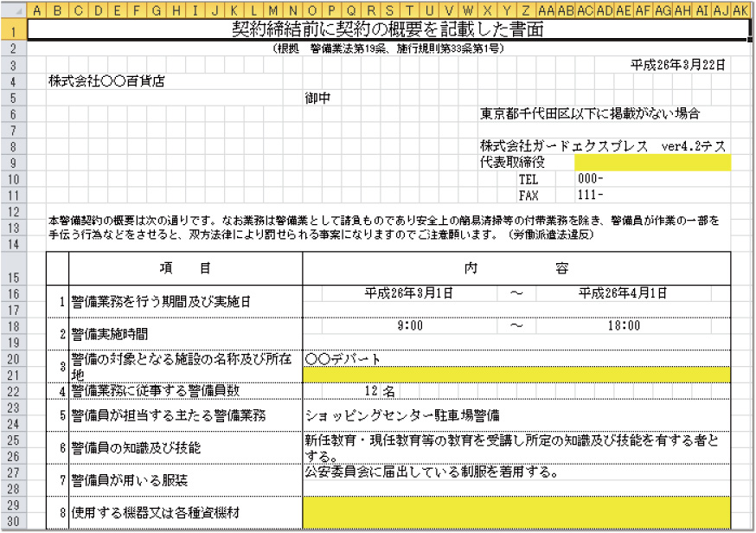Select column header K
Screen dimensions: 756x533
pos(234,10)
